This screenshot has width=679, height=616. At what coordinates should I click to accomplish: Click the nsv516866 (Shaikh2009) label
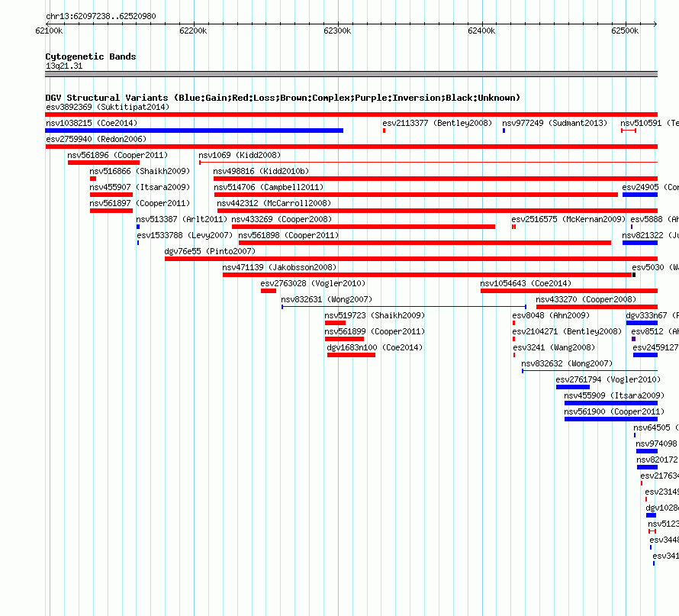coord(140,171)
